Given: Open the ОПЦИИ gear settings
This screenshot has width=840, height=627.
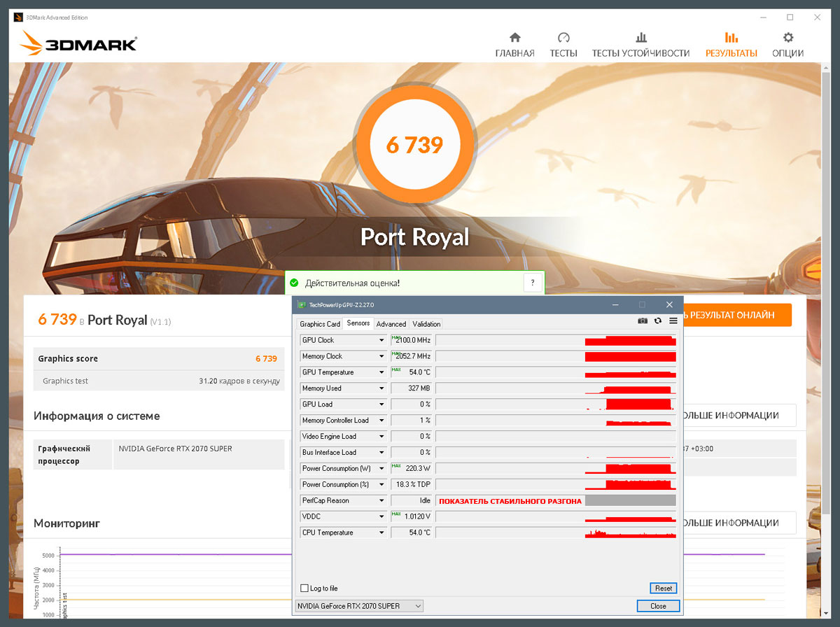Looking at the screenshot, I should click(x=787, y=45).
